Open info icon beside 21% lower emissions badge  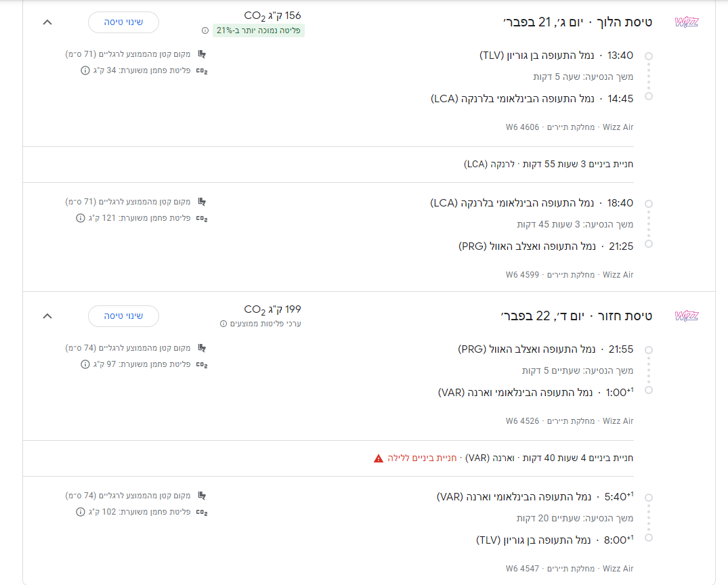pos(205,30)
